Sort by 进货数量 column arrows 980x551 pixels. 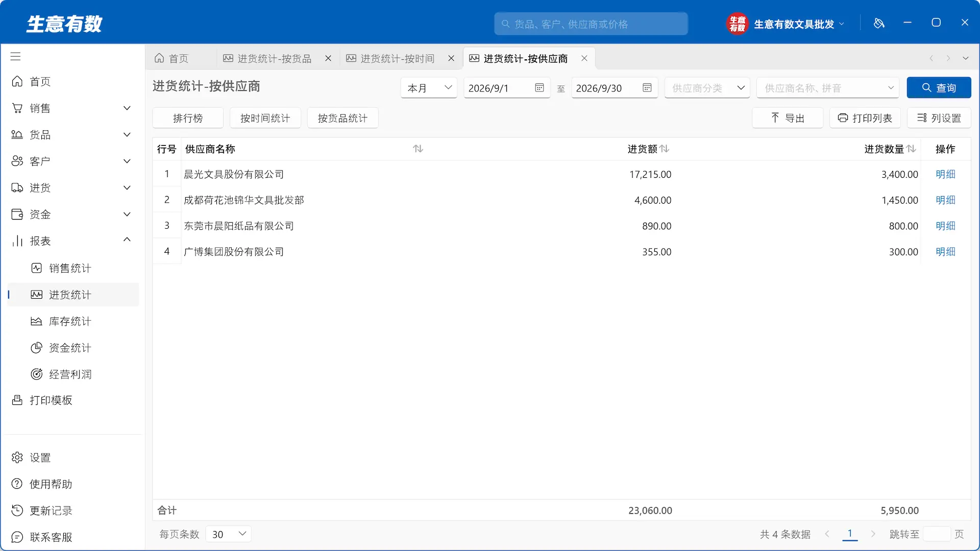[911, 149]
